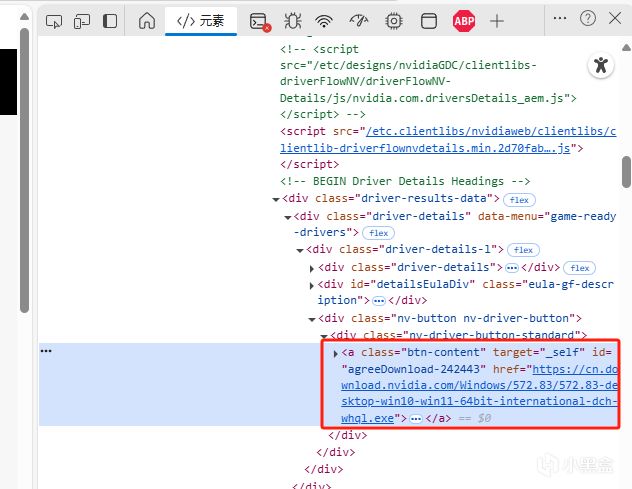Screen dimensions: 632x489
Task: Toggle flex badge on driver-results-data
Action: point(519,200)
